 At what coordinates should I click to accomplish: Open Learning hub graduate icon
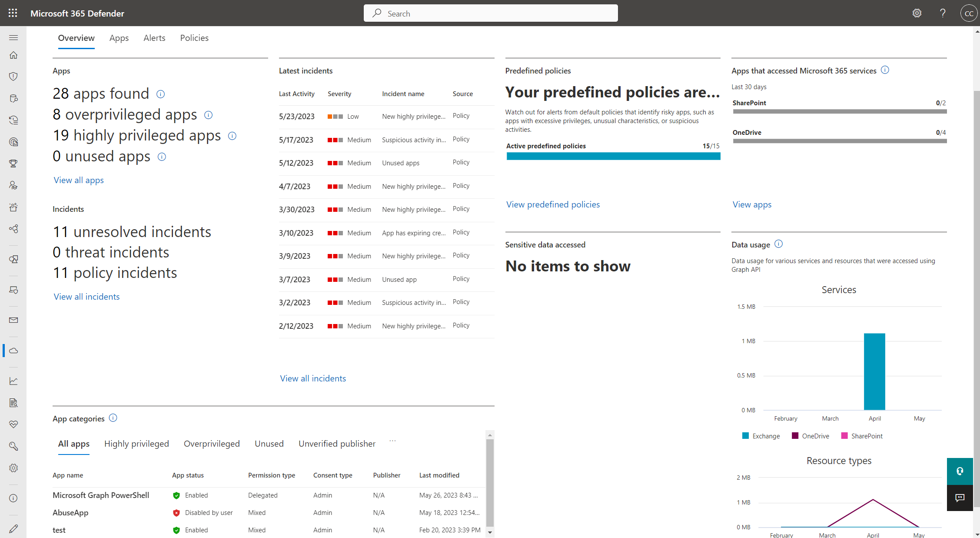point(13,185)
